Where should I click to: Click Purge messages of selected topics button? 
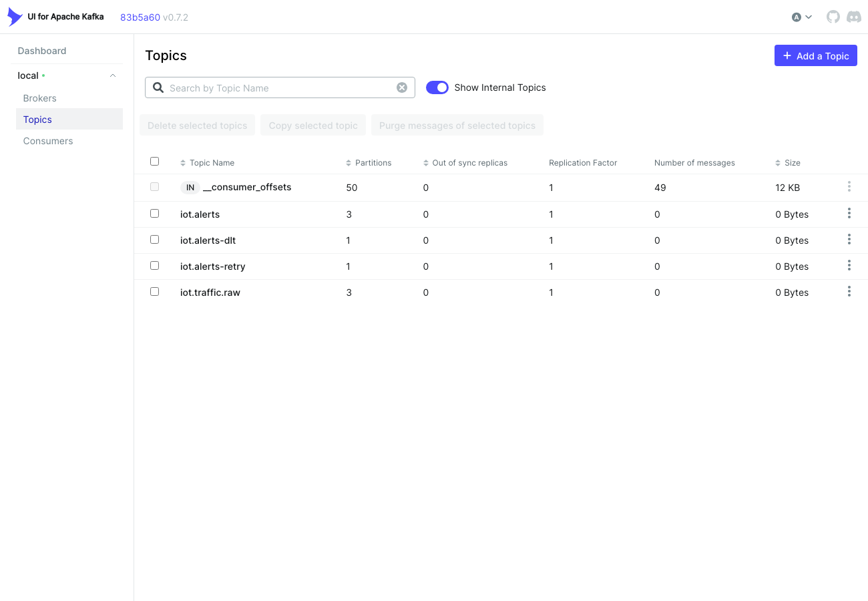[x=457, y=125]
